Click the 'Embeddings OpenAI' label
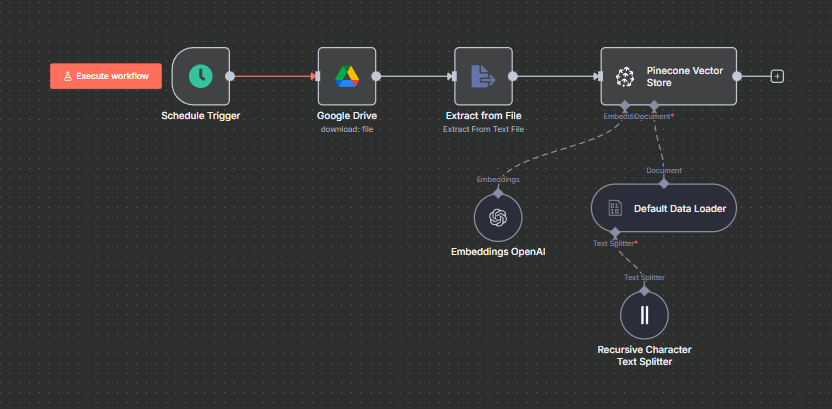 (x=498, y=252)
